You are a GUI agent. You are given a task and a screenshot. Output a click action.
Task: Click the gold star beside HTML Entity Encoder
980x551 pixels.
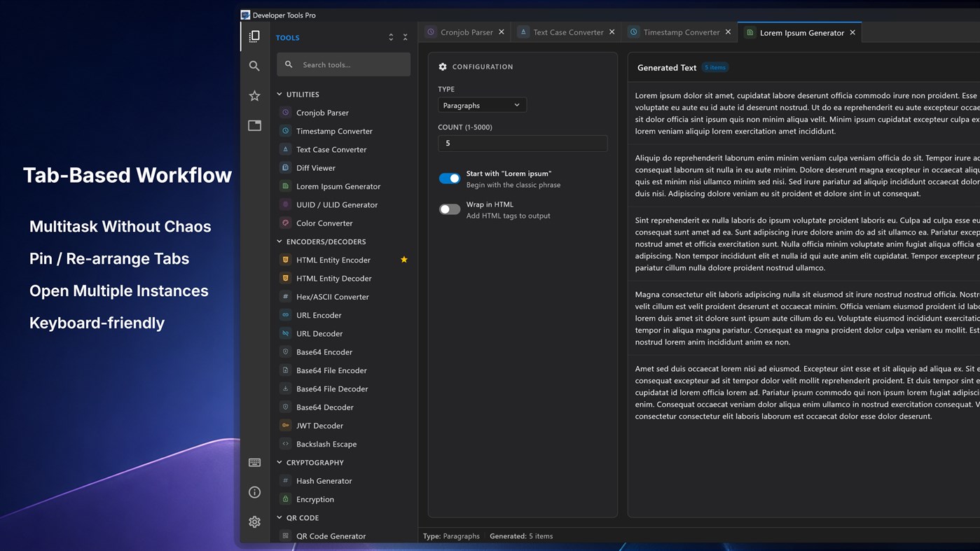[x=404, y=260]
